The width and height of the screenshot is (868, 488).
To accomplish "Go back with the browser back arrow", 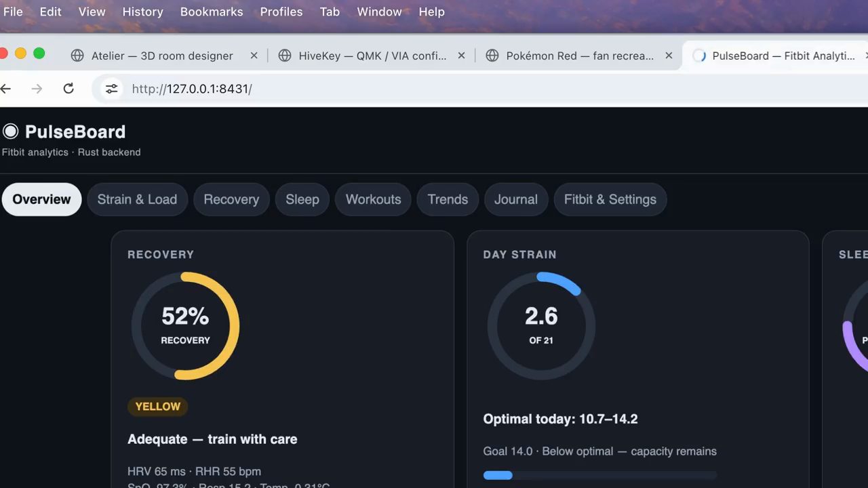I will click(6, 89).
